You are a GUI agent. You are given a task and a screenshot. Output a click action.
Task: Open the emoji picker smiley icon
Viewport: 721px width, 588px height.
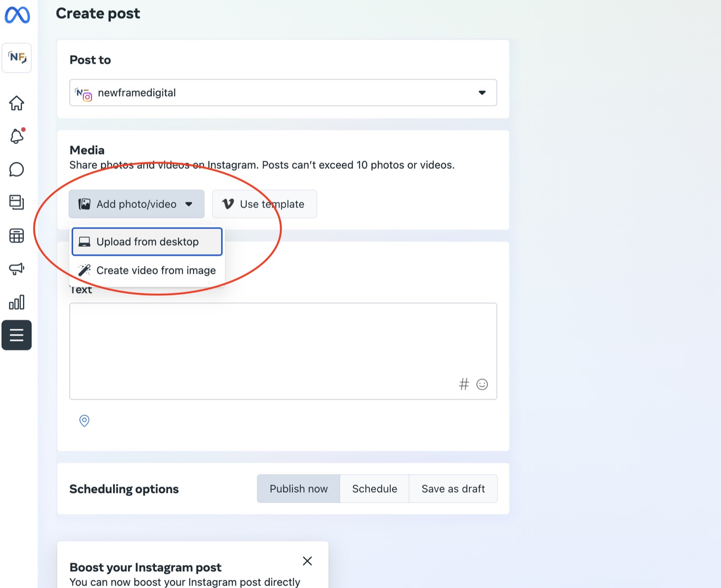(x=482, y=384)
